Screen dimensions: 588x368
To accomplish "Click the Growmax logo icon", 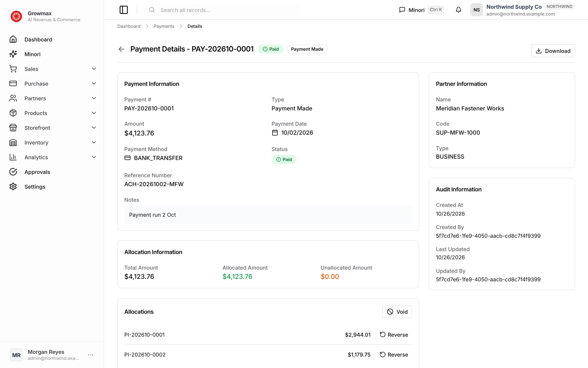I will tap(16, 16).
